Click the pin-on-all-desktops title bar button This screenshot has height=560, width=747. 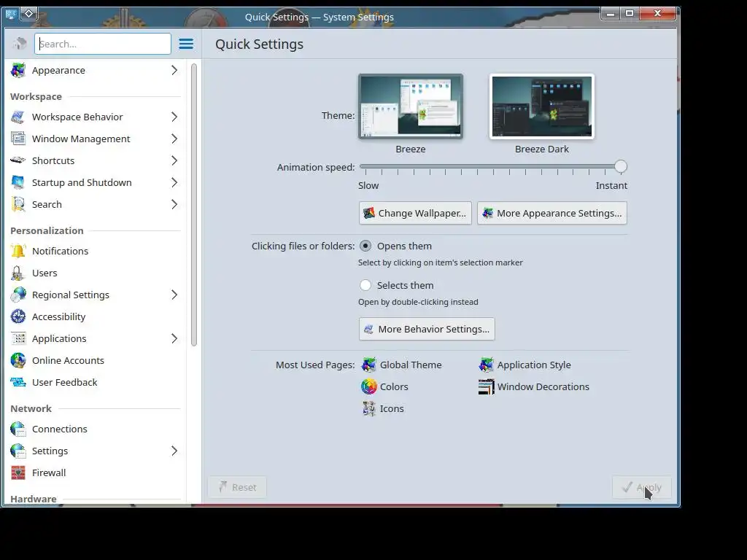coord(28,14)
